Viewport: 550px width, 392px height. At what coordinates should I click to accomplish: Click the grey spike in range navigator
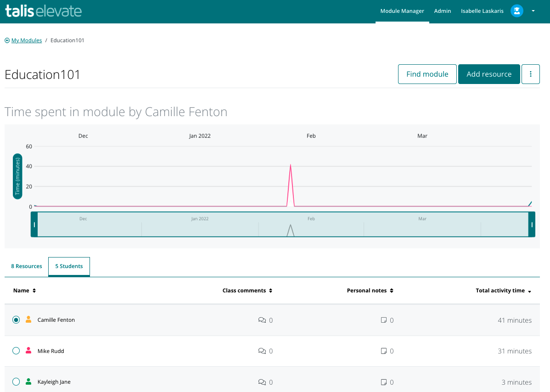[x=291, y=230]
